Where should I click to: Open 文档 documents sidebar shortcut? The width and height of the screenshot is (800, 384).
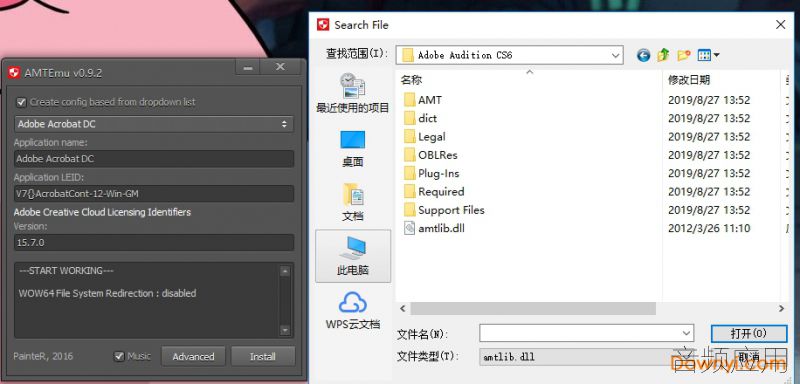353,202
